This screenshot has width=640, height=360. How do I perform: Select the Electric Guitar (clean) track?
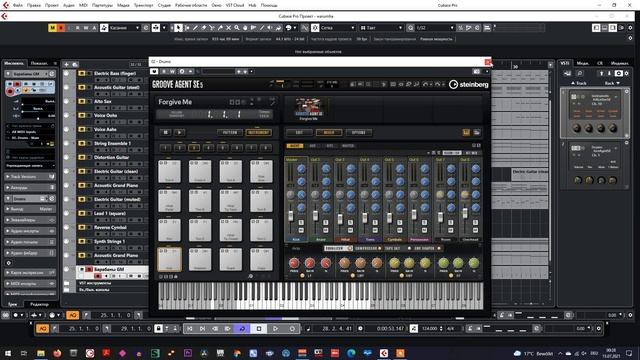[116, 171]
